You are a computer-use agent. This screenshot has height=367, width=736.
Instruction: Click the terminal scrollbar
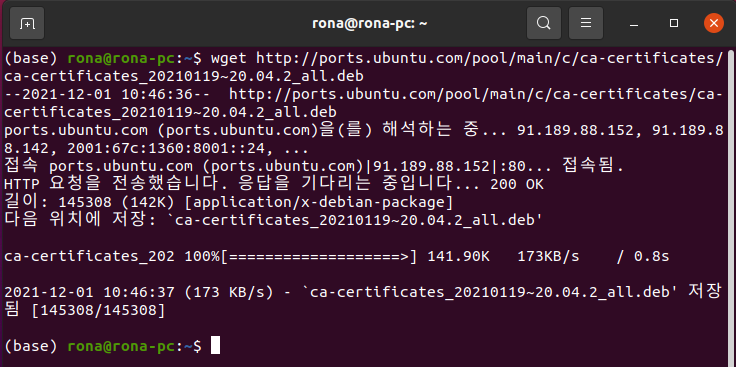pyautogui.click(x=732, y=206)
